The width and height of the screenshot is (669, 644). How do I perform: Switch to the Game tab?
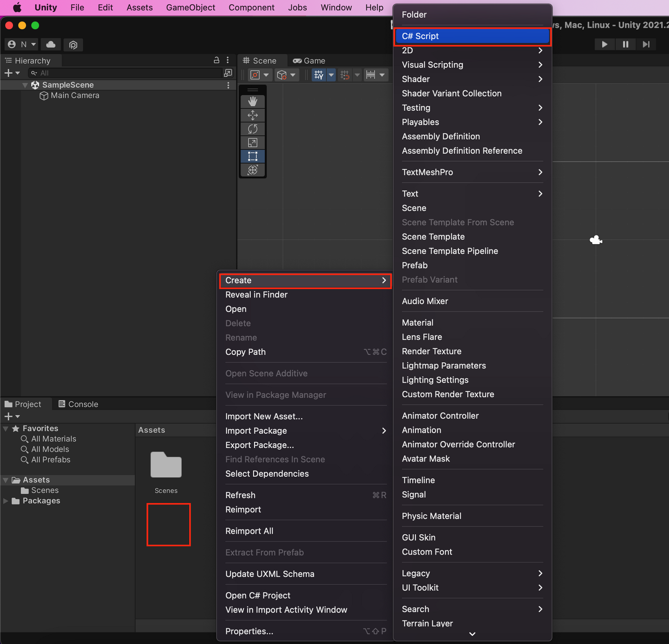pyautogui.click(x=309, y=61)
